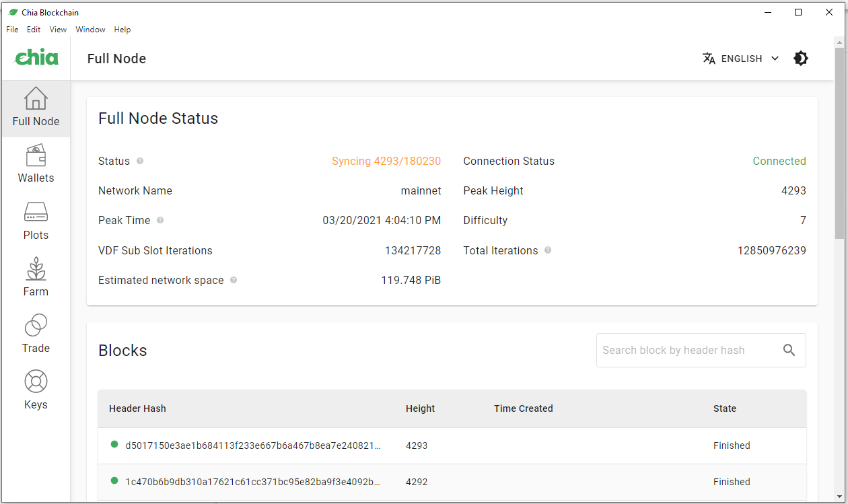The width and height of the screenshot is (848, 504).
Task: Toggle dark mode theme icon
Action: pyautogui.click(x=800, y=59)
